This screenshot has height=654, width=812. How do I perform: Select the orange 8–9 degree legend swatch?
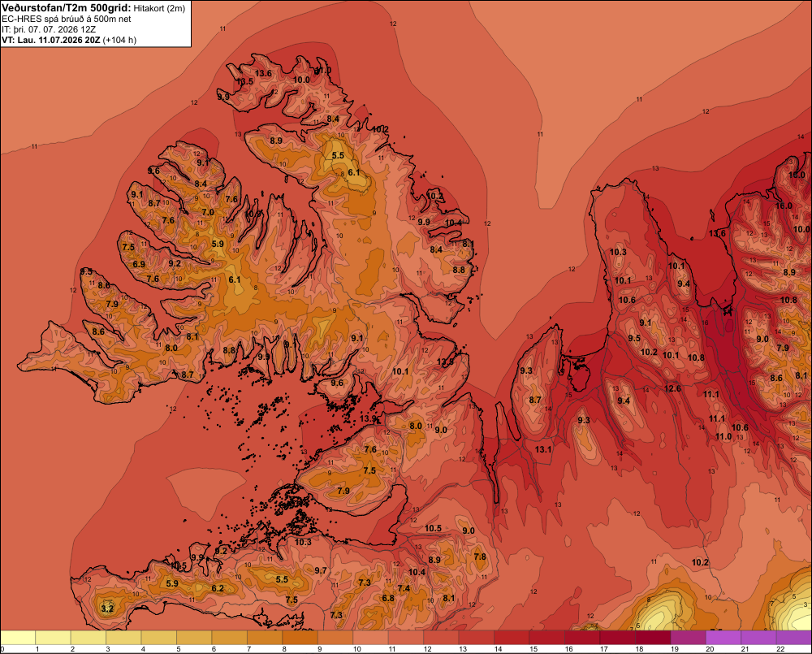point(300,638)
